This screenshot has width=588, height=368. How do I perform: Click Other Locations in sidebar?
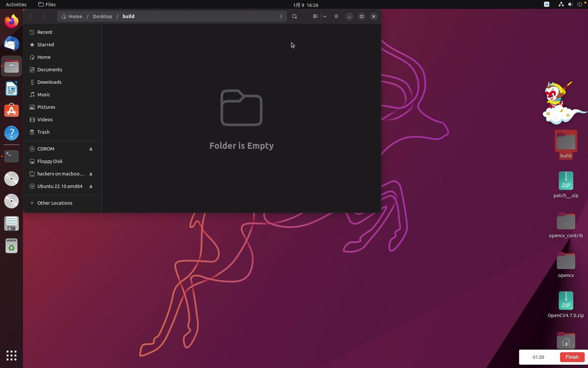[55, 203]
